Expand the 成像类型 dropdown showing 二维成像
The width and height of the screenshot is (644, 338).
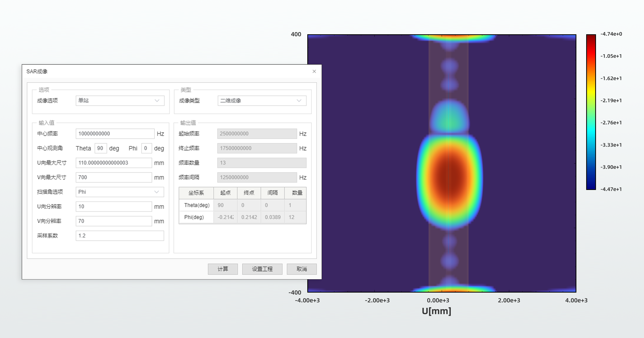tap(262, 101)
